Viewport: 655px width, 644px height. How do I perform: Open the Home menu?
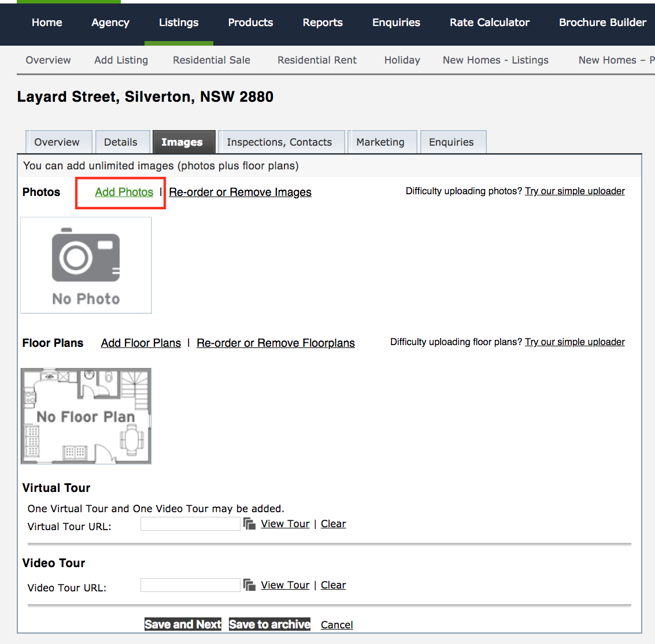click(47, 23)
